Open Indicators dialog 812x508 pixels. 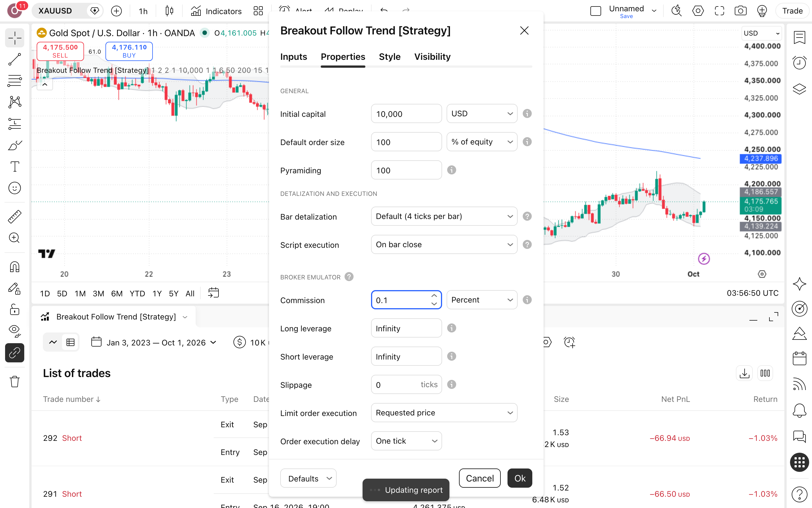point(216,11)
